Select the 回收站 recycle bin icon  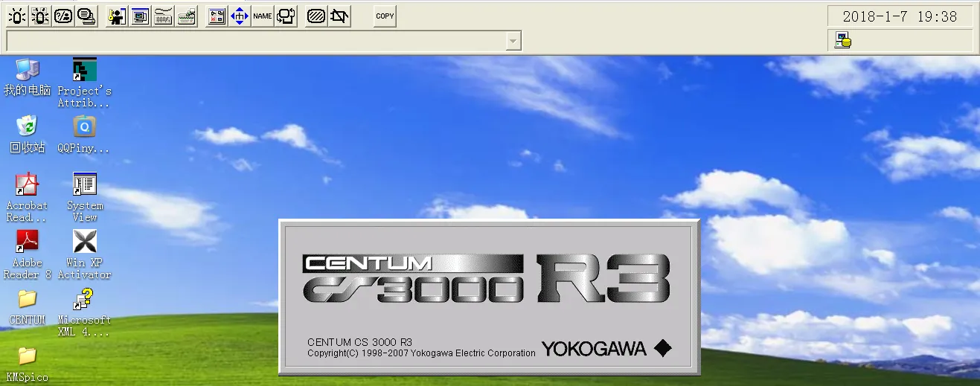point(27,135)
